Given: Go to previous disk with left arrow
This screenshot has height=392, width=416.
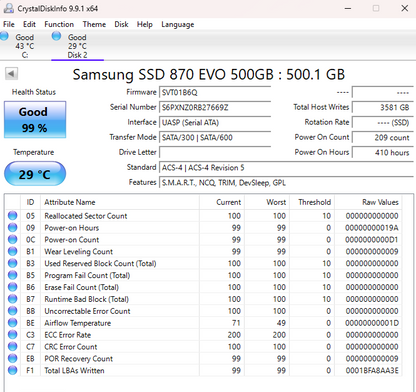Looking at the screenshot, I should pos(11,74).
